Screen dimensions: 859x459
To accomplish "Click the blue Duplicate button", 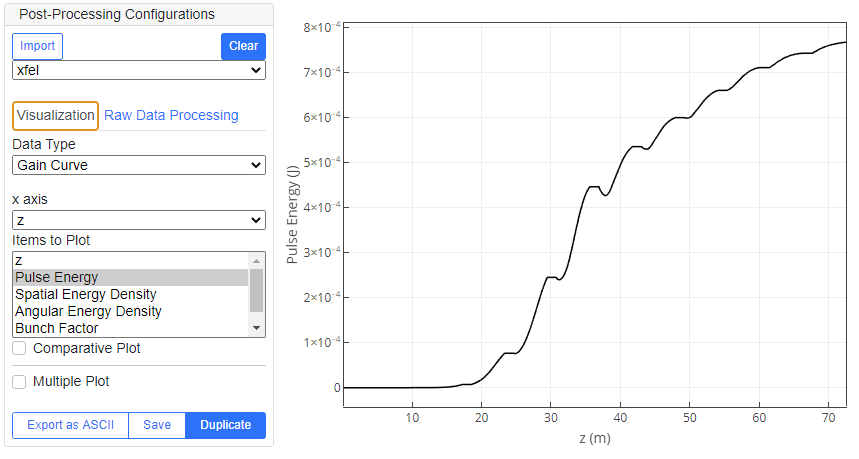I will (x=226, y=425).
